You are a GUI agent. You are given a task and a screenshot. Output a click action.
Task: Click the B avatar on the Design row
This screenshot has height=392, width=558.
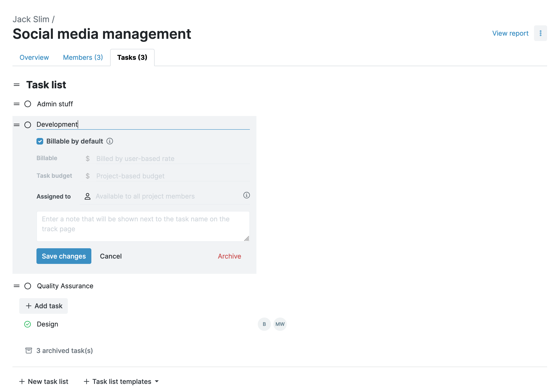pos(264,324)
